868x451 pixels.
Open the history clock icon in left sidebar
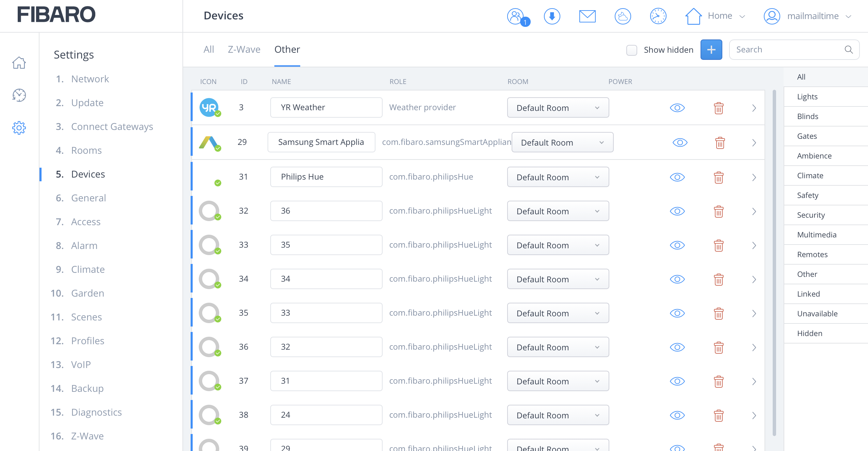[x=19, y=95]
